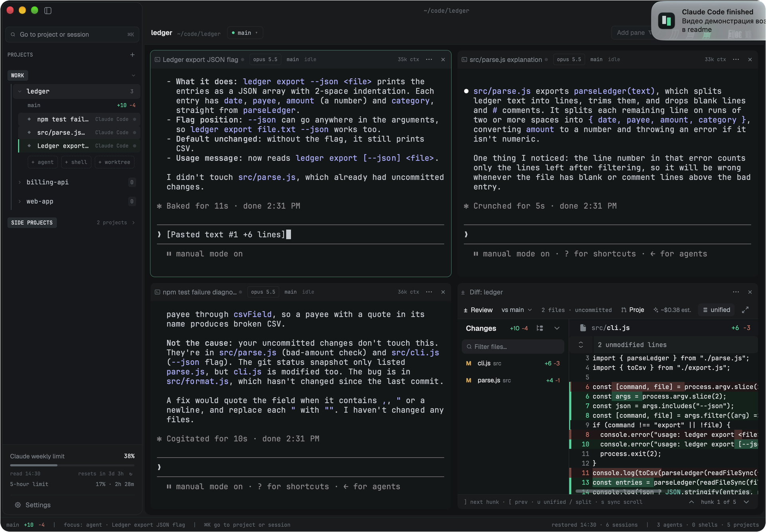Image resolution: width=766 pixels, height=532 pixels.
Task: Add a new worktree to ledger
Action: 115,162
